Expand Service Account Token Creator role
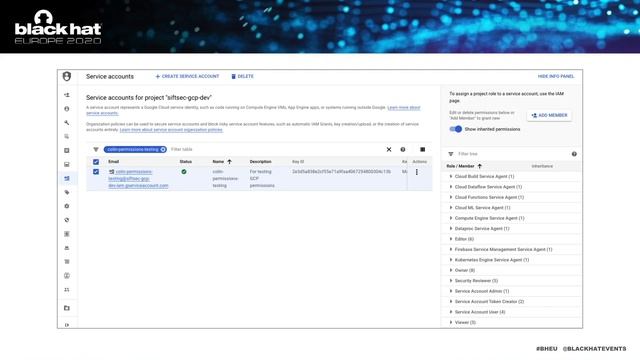This screenshot has width=640, height=360. coord(451,302)
